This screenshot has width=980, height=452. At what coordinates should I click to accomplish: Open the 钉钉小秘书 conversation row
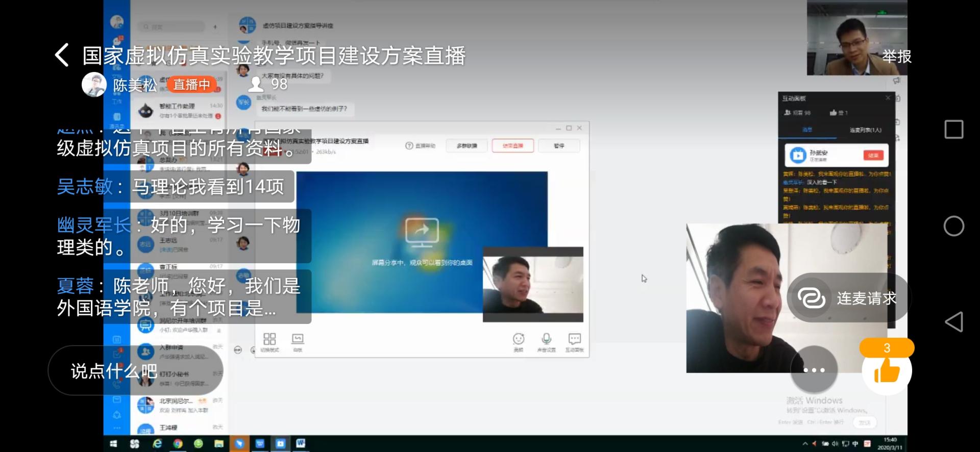click(x=179, y=378)
